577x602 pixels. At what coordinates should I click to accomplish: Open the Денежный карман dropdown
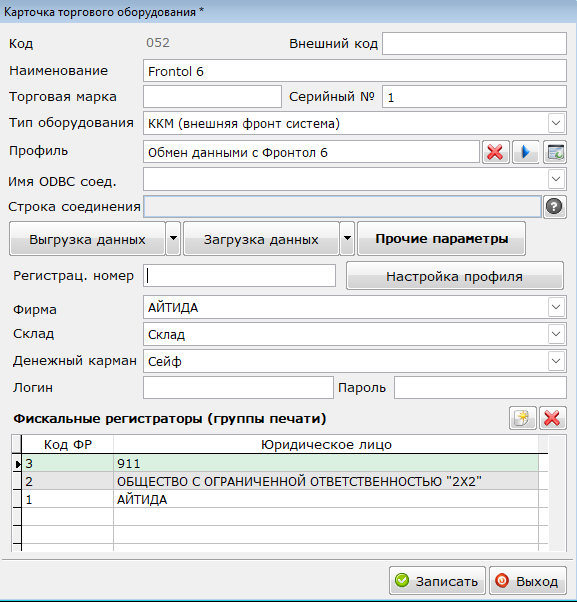tap(556, 361)
